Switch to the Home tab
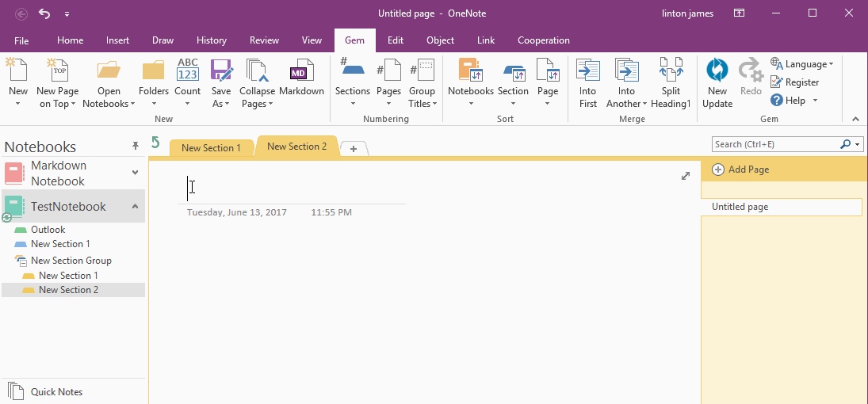The height and width of the screenshot is (404, 868). [x=71, y=40]
